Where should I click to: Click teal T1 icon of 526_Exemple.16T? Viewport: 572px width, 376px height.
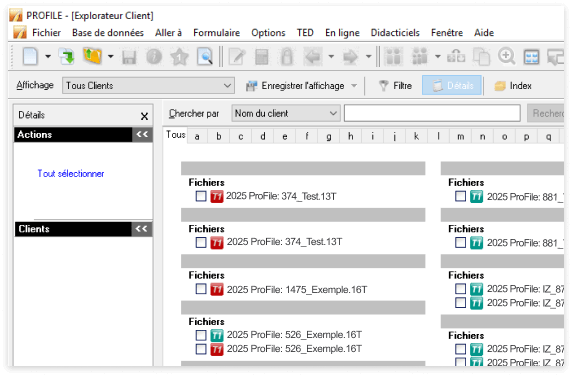click(217, 335)
